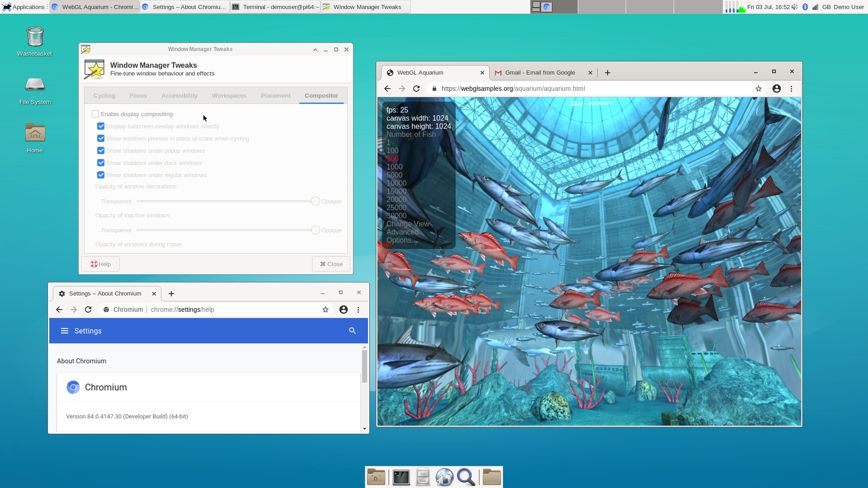Viewport: 868px width, 488px height.
Task: Switch to Gmail browser tab
Action: tap(540, 73)
